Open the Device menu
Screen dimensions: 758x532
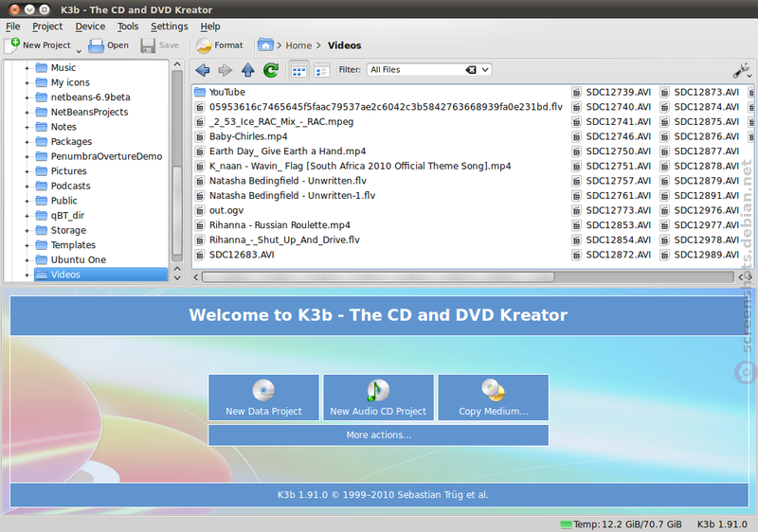(90, 27)
